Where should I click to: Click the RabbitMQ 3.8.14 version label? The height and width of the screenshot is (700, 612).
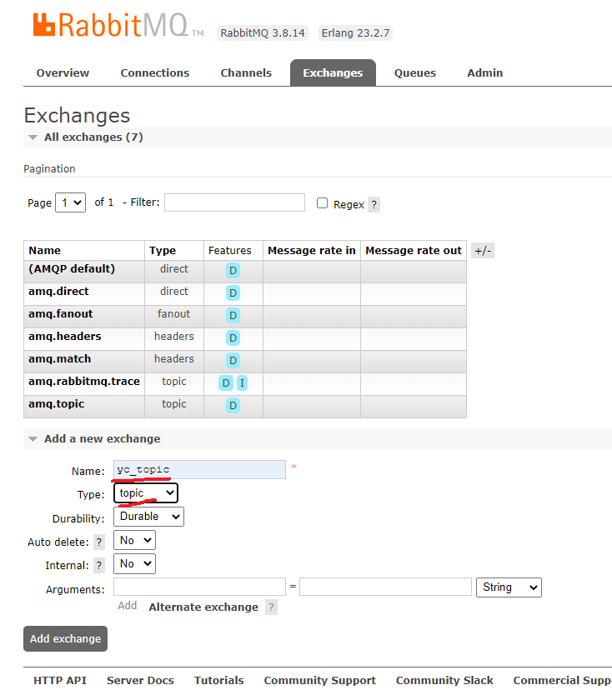(x=263, y=33)
